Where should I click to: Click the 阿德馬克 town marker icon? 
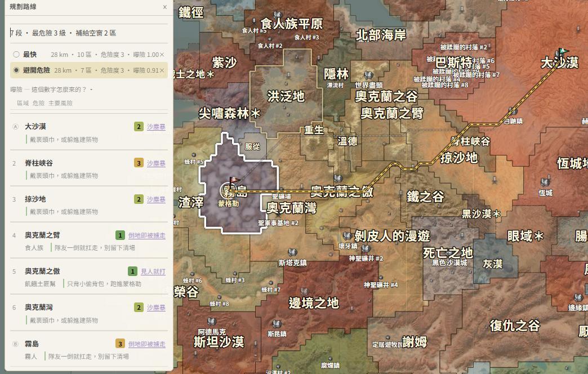point(212,322)
